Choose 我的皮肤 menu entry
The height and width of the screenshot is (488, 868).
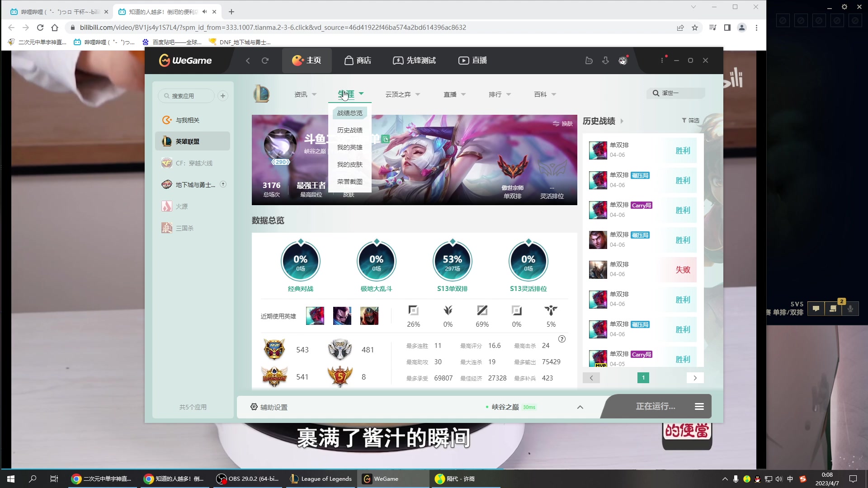coord(350,164)
